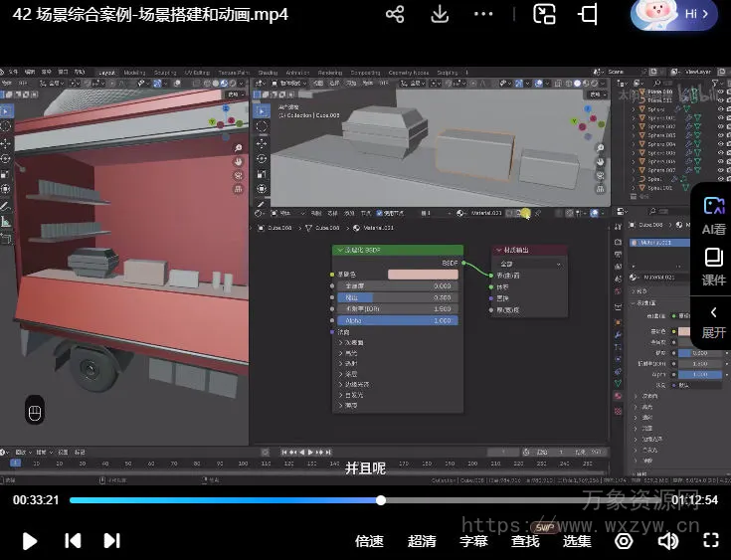Mute the video volume

point(667,541)
